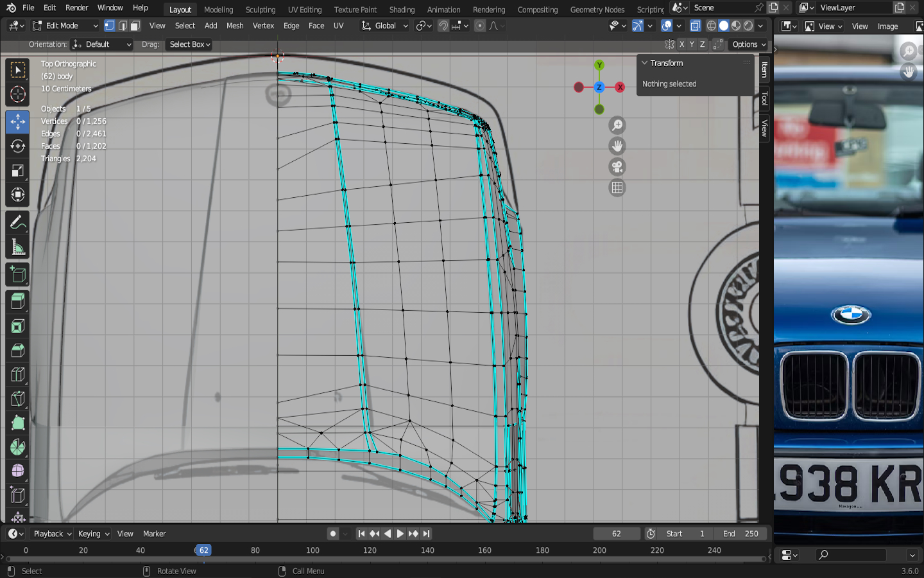Toggle auto keying record button

click(x=332, y=534)
